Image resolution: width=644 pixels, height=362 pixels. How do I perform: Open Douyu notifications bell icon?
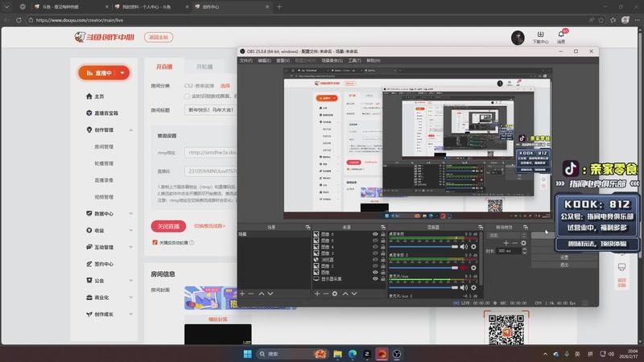561,34
